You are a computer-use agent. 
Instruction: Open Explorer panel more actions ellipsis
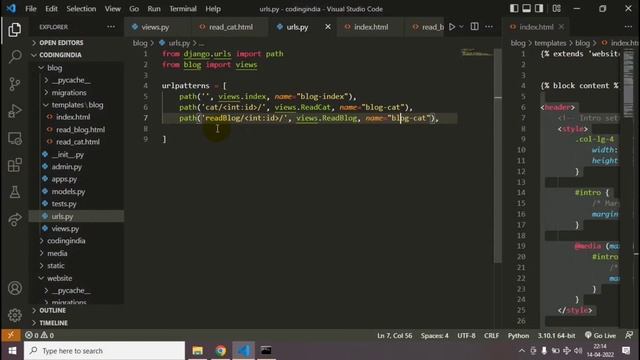pyautogui.click(x=111, y=27)
